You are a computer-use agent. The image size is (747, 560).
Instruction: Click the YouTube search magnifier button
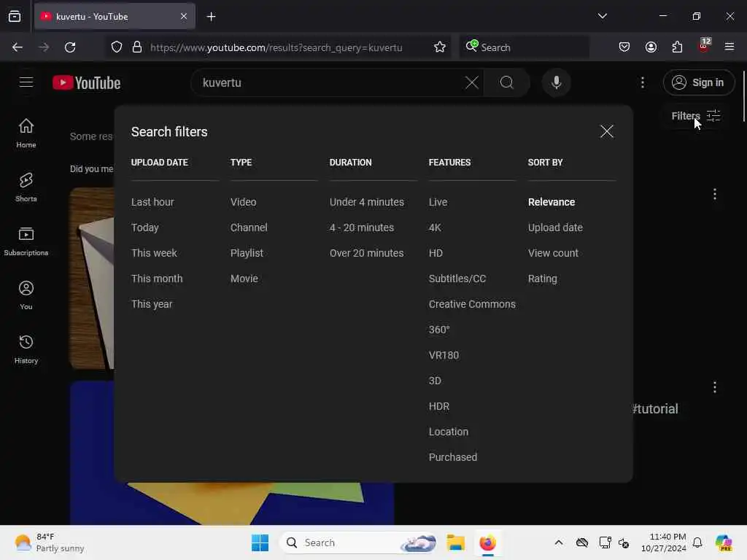(x=507, y=82)
